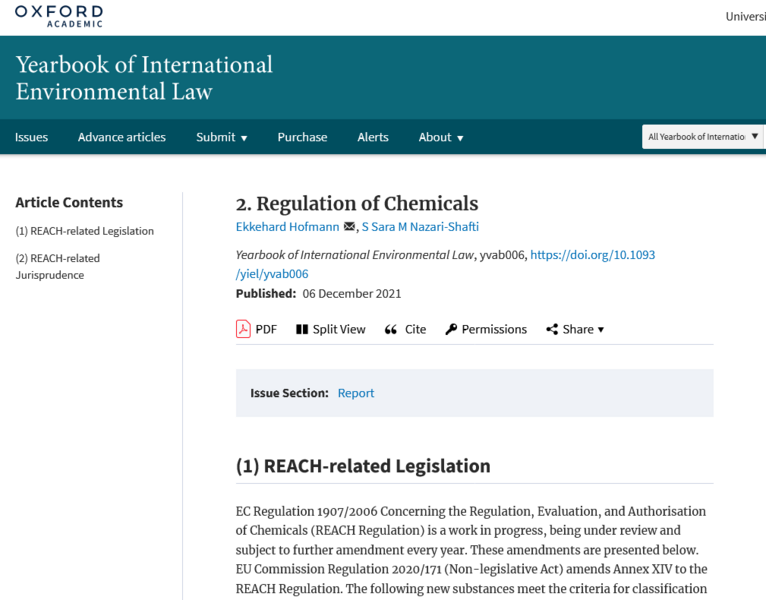Open author S Sara M Nazari-Shafti's link
This screenshot has width=766, height=600.
click(420, 227)
